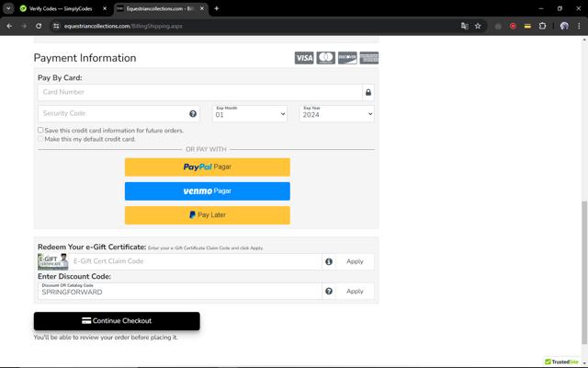This screenshot has width=588, height=368.
Task: Click the translate page icon
Action: [x=464, y=26]
